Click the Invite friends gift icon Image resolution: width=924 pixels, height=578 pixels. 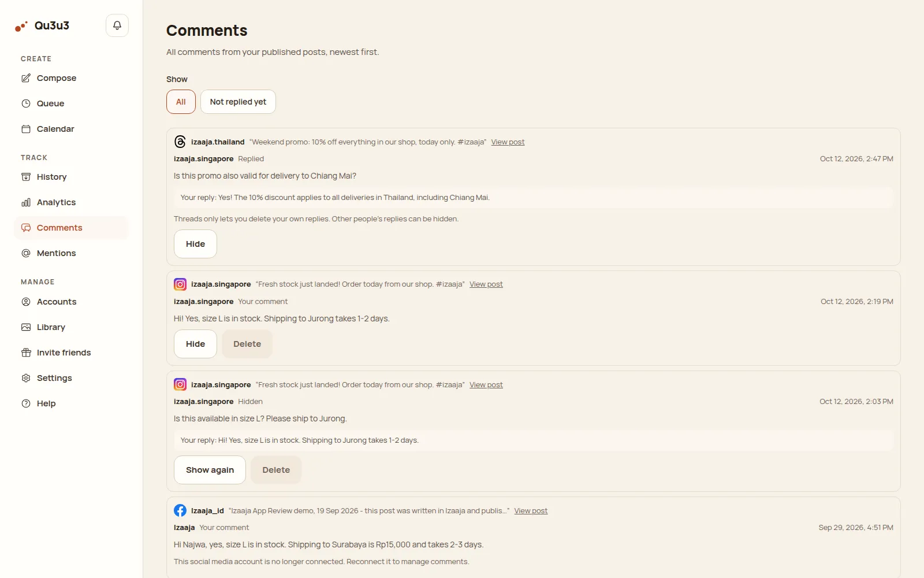(26, 353)
